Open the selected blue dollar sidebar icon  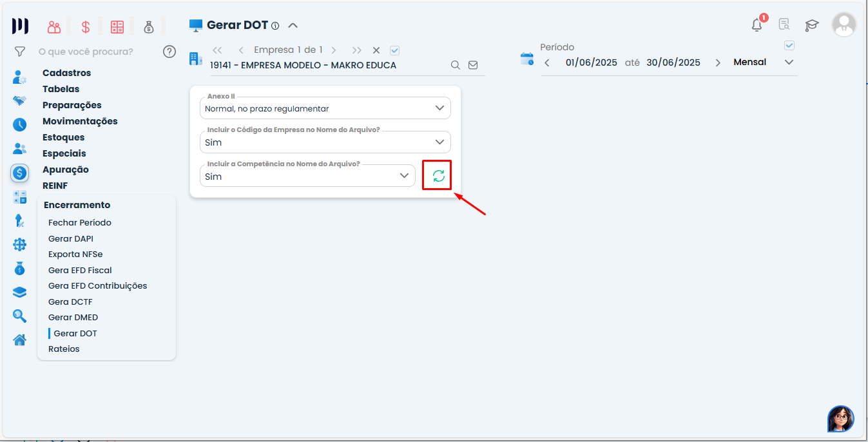tap(20, 173)
